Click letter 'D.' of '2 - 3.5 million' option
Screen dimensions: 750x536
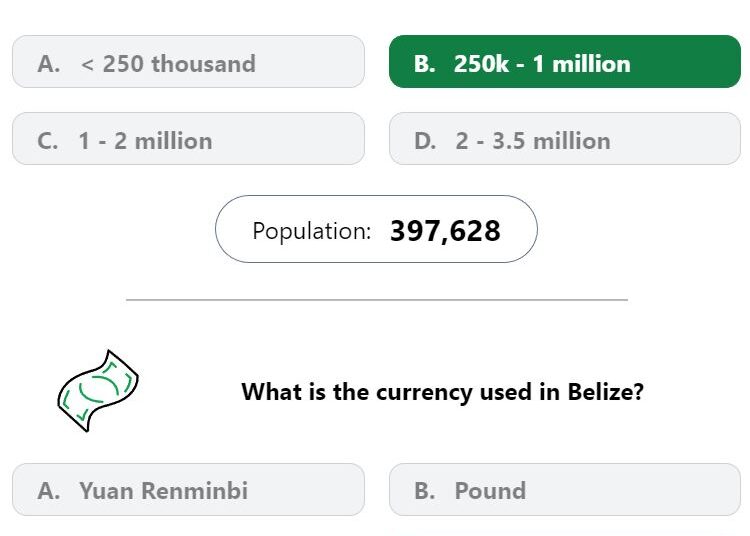tap(425, 141)
